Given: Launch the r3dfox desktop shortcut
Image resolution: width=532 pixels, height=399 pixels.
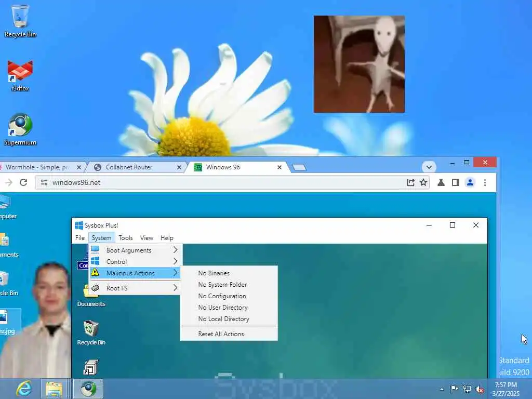Looking at the screenshot, I should [20, 76].
